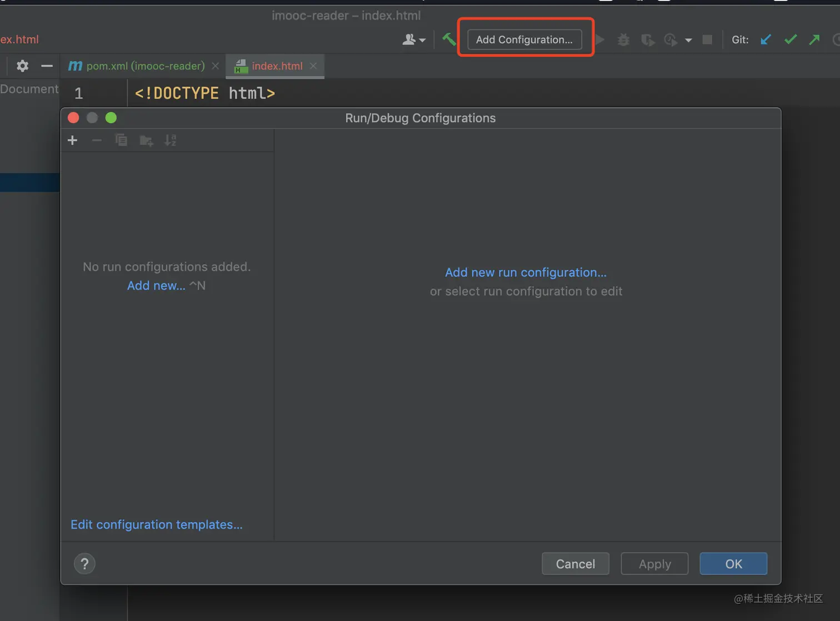This screenshot has height=621, width=840.
Task: Click the Sort Configurations alphabetically icon
Action: pos(171,140)
